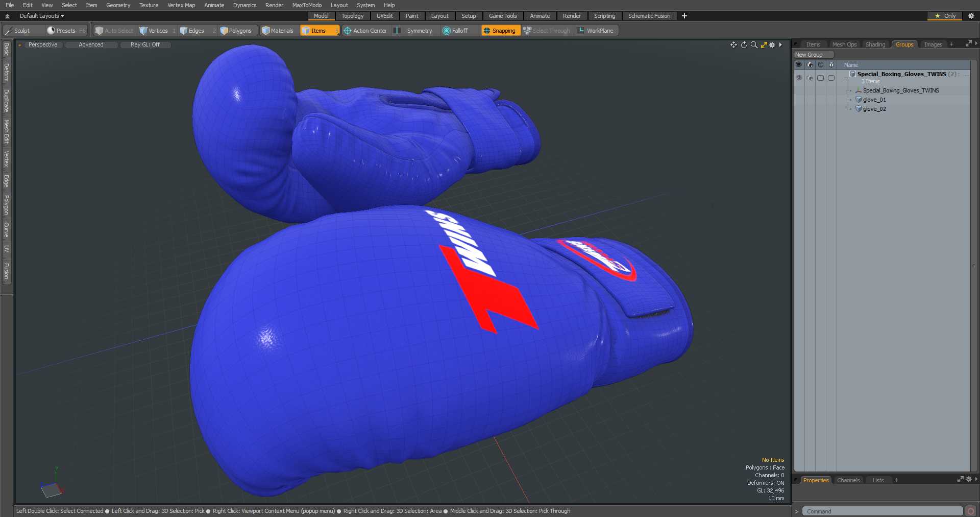Click the visibility eye column header

coord(799,65)
